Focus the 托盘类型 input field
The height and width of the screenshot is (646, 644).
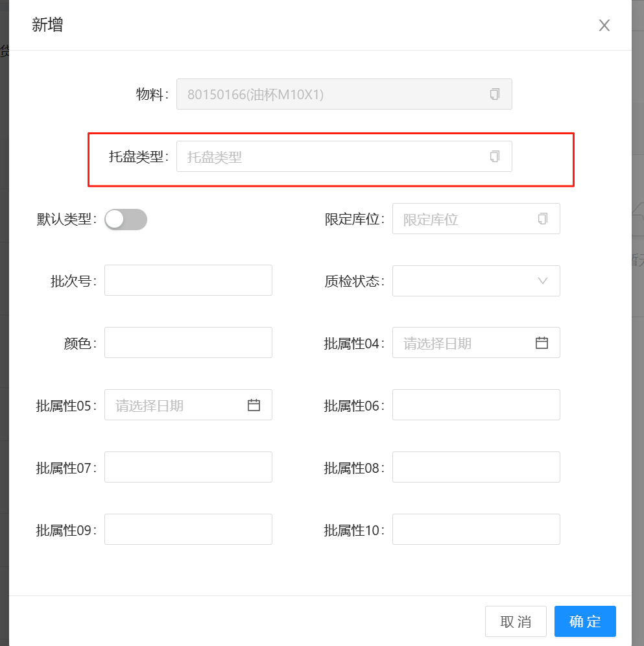331,156
